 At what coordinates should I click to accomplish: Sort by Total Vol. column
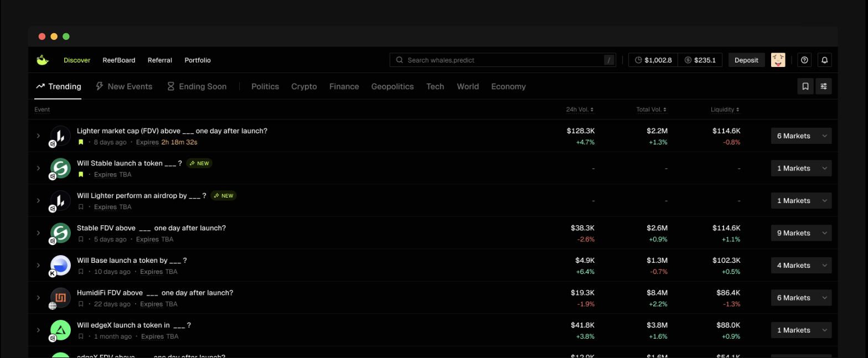[x=652, y=110]
